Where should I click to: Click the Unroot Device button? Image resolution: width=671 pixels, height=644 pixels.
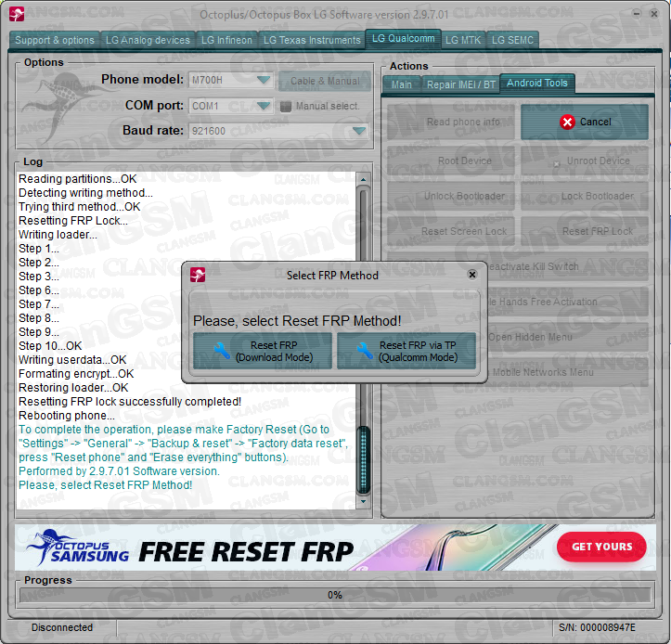585,161
